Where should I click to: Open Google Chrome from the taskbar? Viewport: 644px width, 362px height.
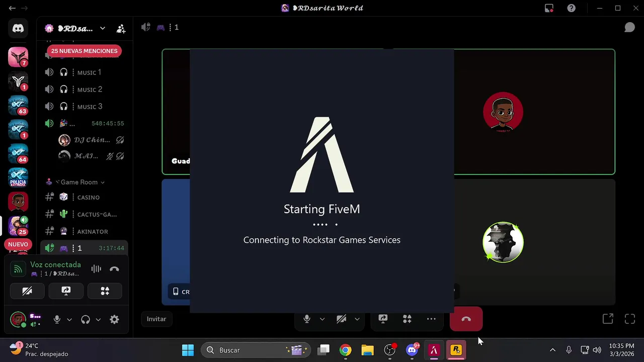coord(345,350)
